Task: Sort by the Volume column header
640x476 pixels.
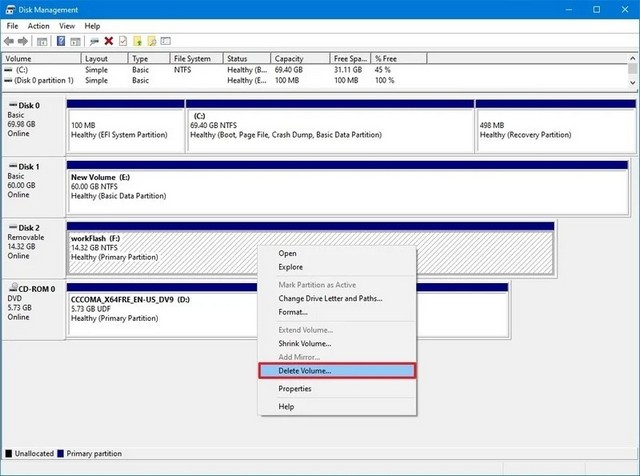Action: [42, 58]
